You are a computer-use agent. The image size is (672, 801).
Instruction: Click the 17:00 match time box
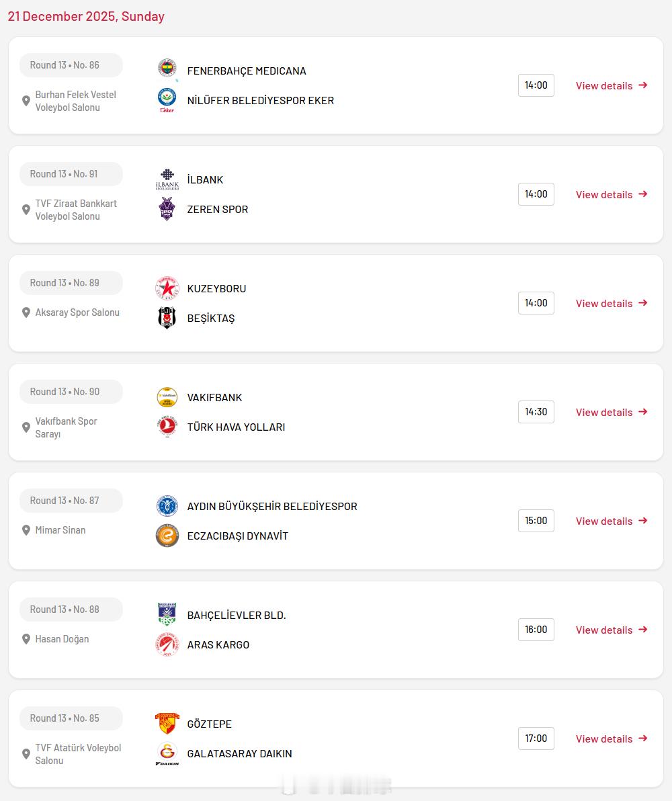click(536, 739)
